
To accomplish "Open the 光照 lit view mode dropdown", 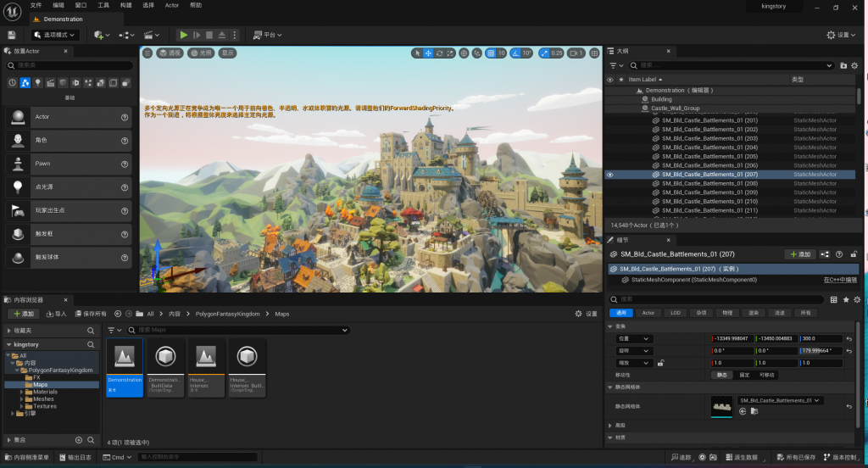I will click(x=201, y=53).
